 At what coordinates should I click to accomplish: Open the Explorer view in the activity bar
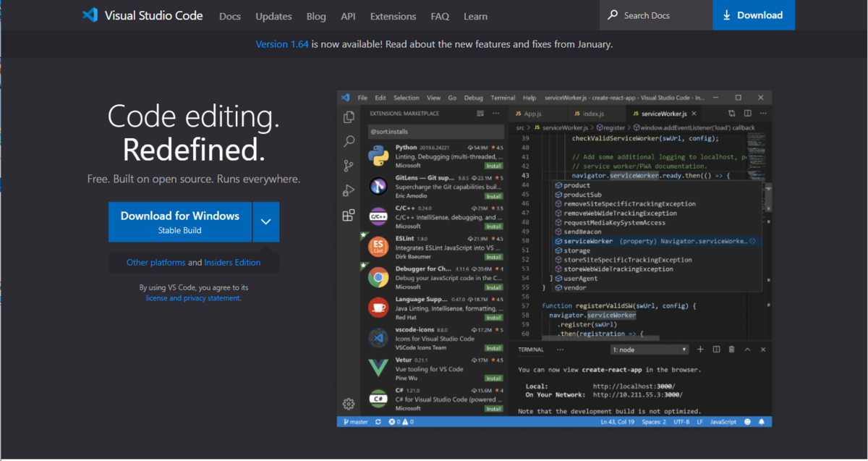pyautogui.click(x=349, y=116)
